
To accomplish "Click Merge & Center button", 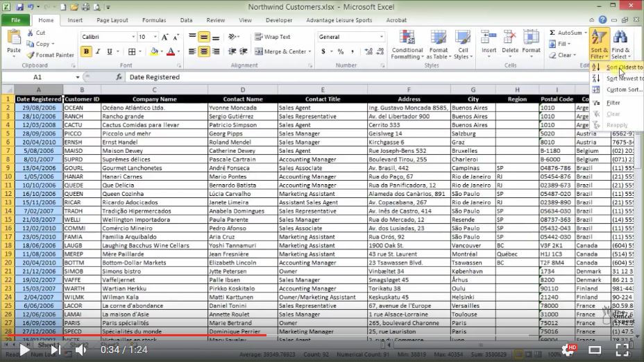I will click(x=282, y=51).
